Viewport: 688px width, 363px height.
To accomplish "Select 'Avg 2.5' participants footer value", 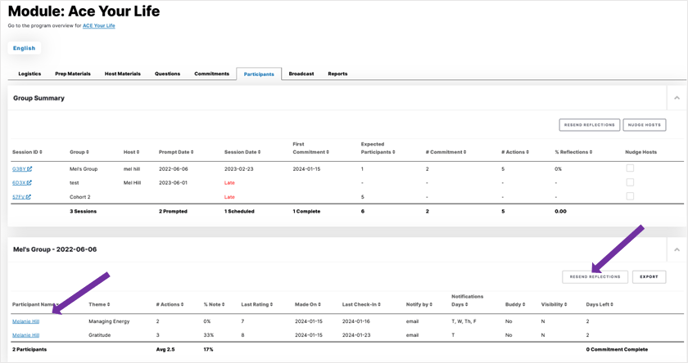I will (165, 349).
